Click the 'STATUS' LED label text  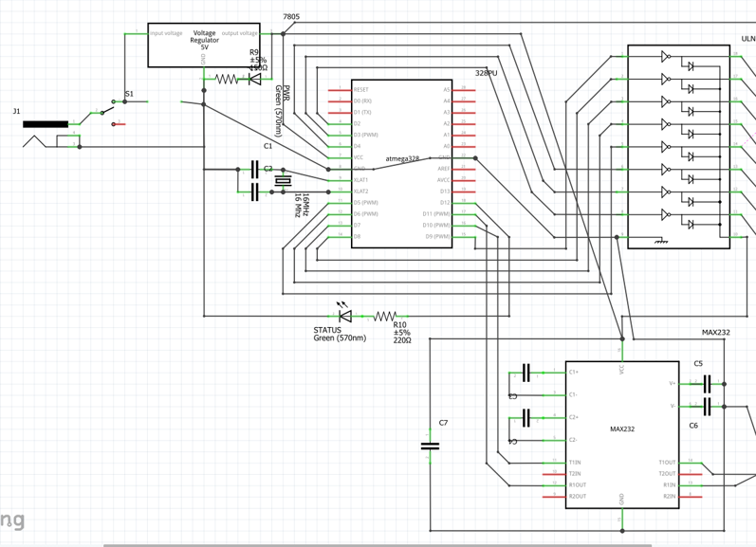click(x=327, y=330)
